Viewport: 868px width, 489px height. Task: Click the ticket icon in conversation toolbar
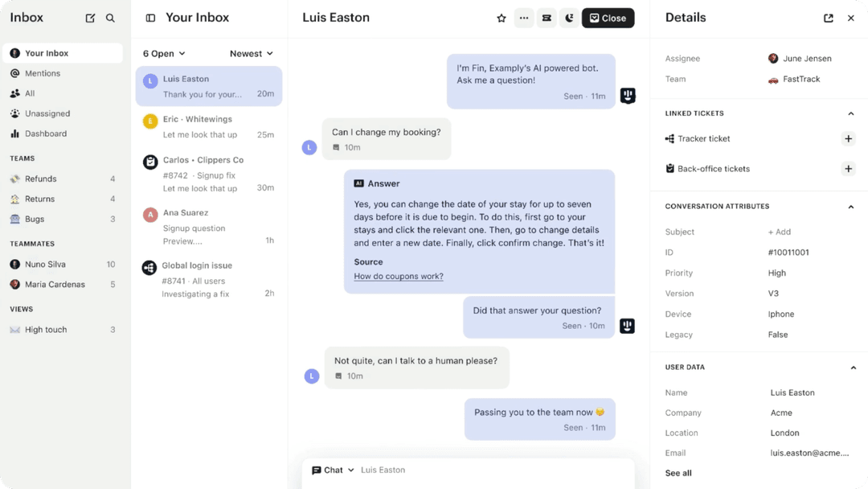(x=547, y=18)
